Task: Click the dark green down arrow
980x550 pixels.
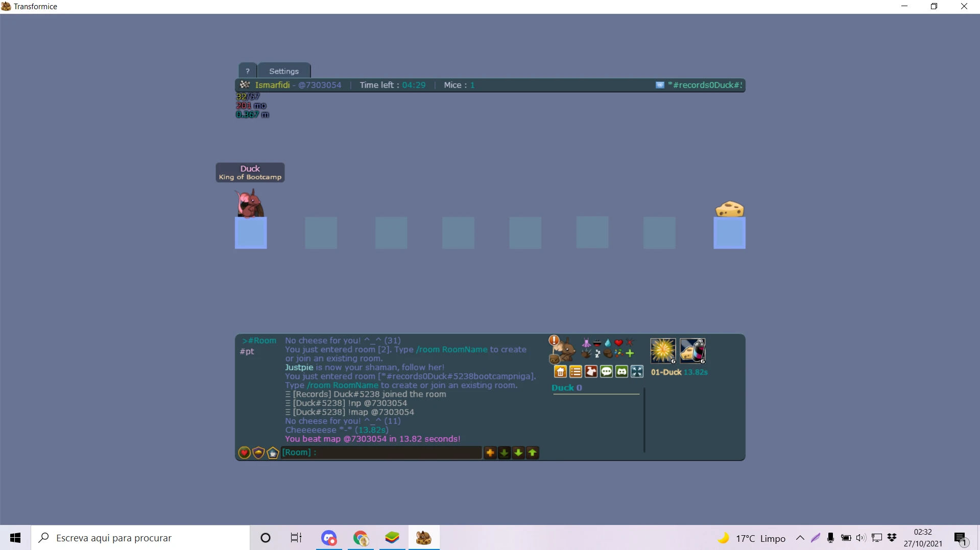Action: 504,453
